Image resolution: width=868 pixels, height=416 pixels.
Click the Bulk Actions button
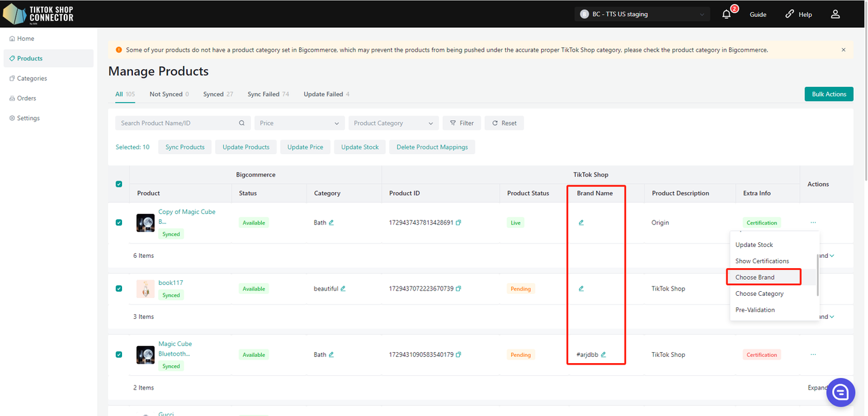click(829, 94)
